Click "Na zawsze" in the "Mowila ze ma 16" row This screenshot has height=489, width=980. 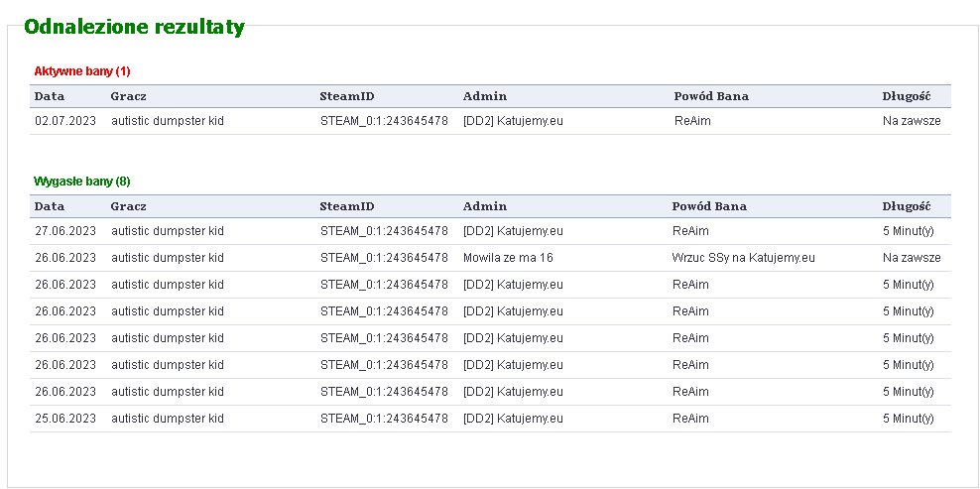[x=912, y=258]
